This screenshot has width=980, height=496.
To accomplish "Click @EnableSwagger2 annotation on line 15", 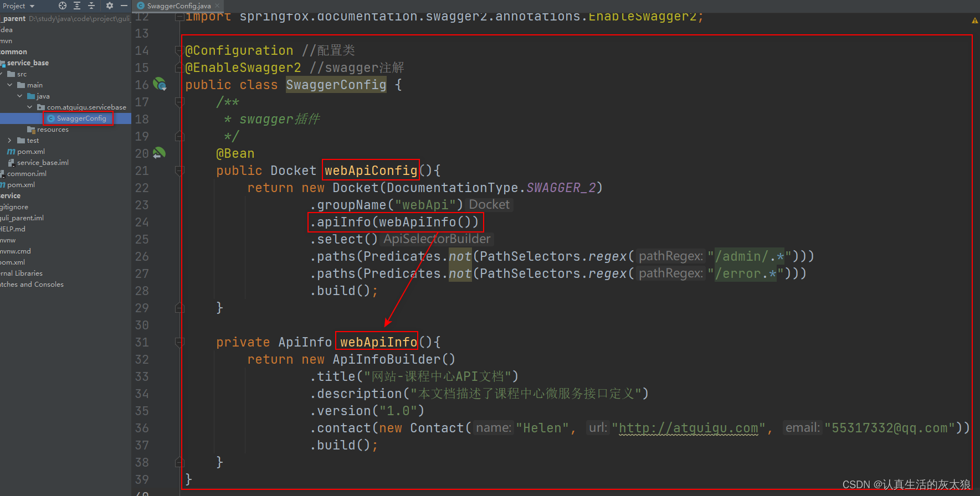I will 243,68.
